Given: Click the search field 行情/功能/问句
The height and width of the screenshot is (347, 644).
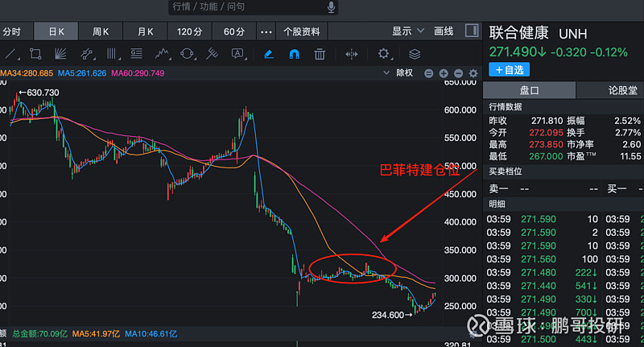Looking at the screenshot, I should tap(253, 7).
